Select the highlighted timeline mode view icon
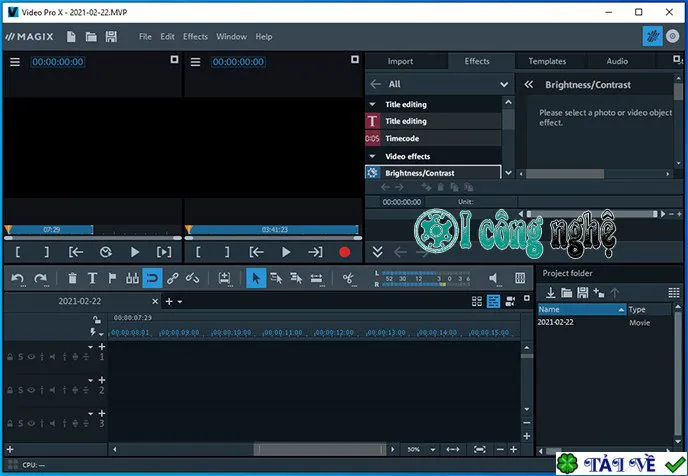This screenshot has height=476, width=688. click(494, 301)
